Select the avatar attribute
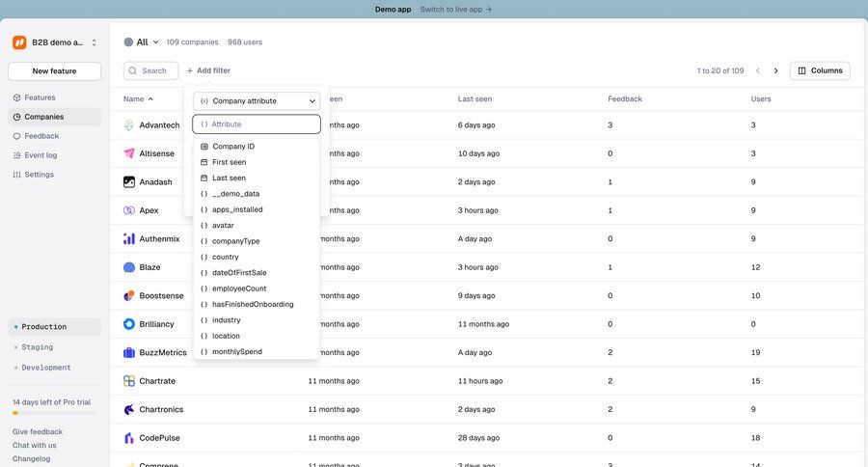This screenshot has height=467, width=868. coord(257,226)
